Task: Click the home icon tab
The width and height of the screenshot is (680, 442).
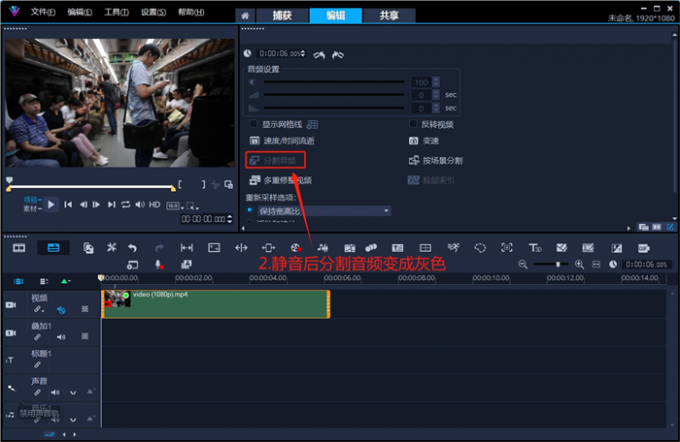Action: [245, 16]
